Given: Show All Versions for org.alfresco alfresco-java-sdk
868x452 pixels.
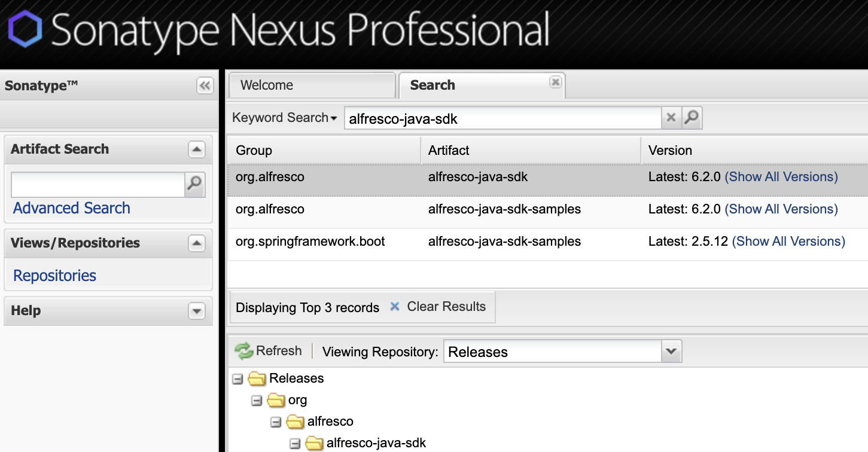Looking at the screenshot, I should (x=781, y=176).
